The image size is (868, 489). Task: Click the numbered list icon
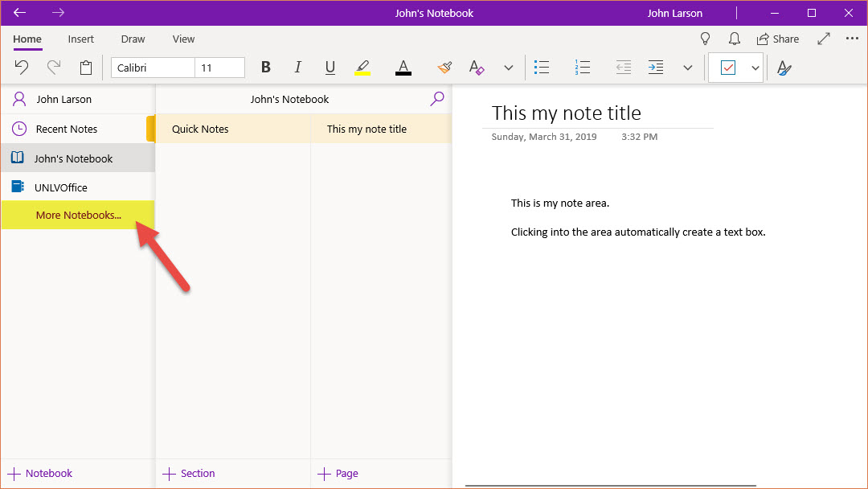(583, 68)
